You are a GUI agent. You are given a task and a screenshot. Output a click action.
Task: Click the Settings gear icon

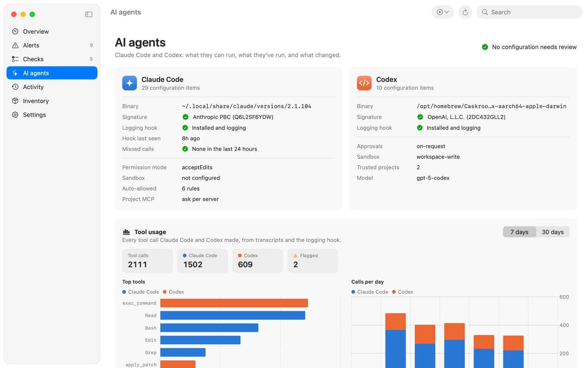point(15,115)
